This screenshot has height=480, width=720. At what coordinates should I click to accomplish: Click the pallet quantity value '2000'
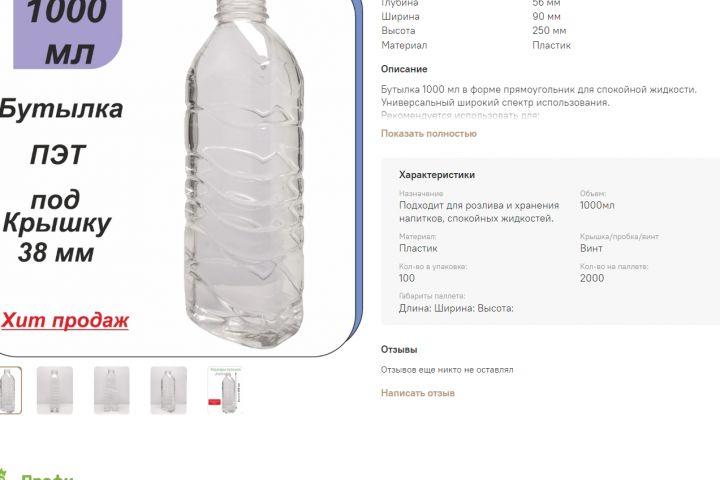click(592, 278)
